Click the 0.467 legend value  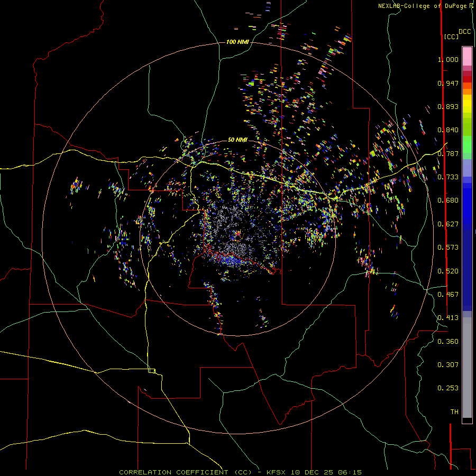coord(448,294)
